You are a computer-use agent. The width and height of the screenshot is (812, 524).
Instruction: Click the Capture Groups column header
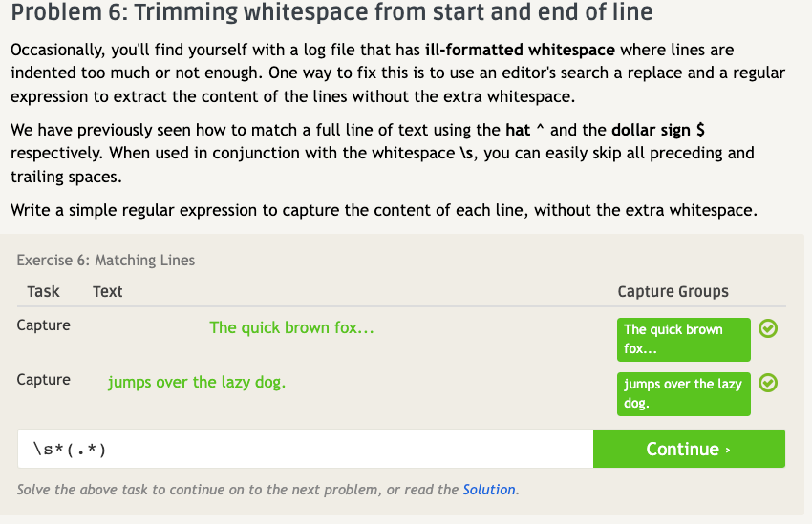tap(673, 291)
